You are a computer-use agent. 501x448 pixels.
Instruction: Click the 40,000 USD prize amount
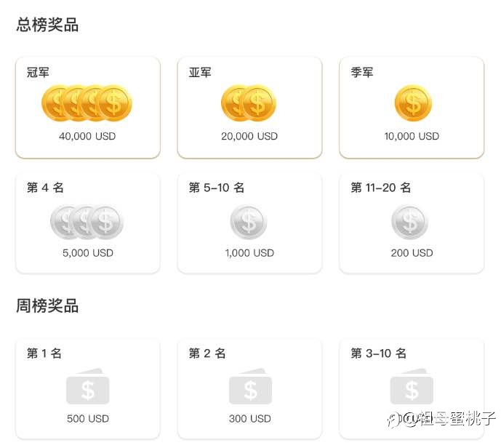click(x=87, y=136)
